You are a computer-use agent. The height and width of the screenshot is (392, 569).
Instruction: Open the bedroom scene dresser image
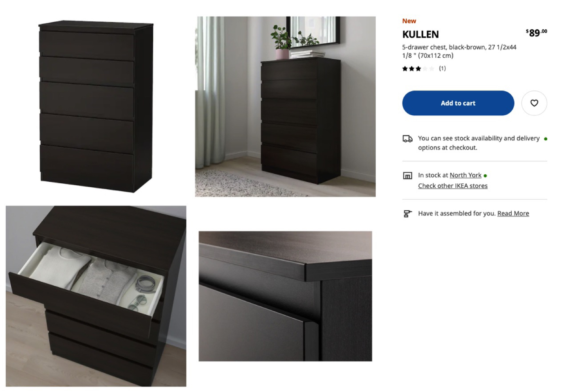pos(285,107)
